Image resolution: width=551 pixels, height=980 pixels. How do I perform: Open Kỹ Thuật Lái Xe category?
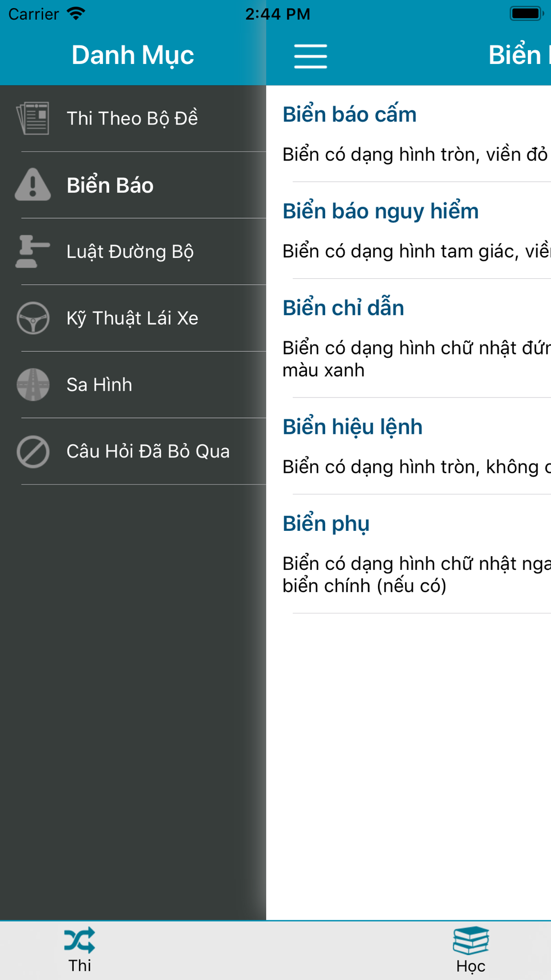pos(133,319)
